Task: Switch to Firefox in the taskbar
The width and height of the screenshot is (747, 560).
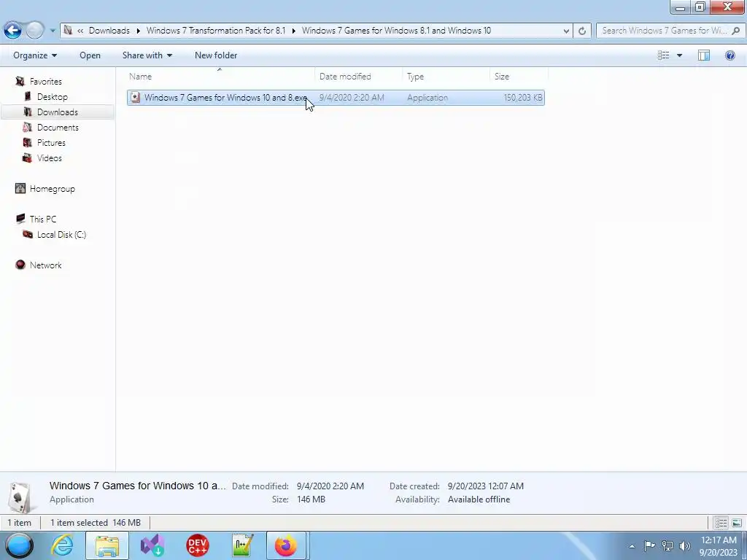Action: pyautogui.click(x=286, y=545)
